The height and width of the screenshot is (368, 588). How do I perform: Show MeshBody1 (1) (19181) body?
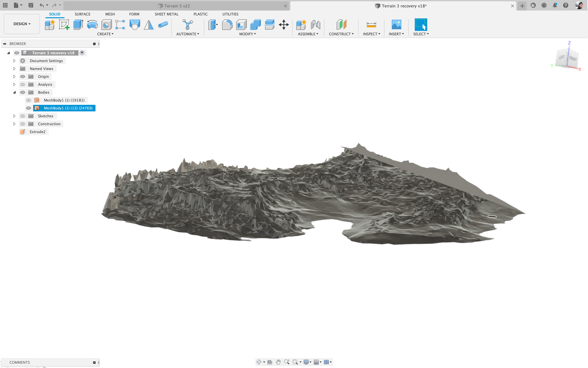[29, 100]
